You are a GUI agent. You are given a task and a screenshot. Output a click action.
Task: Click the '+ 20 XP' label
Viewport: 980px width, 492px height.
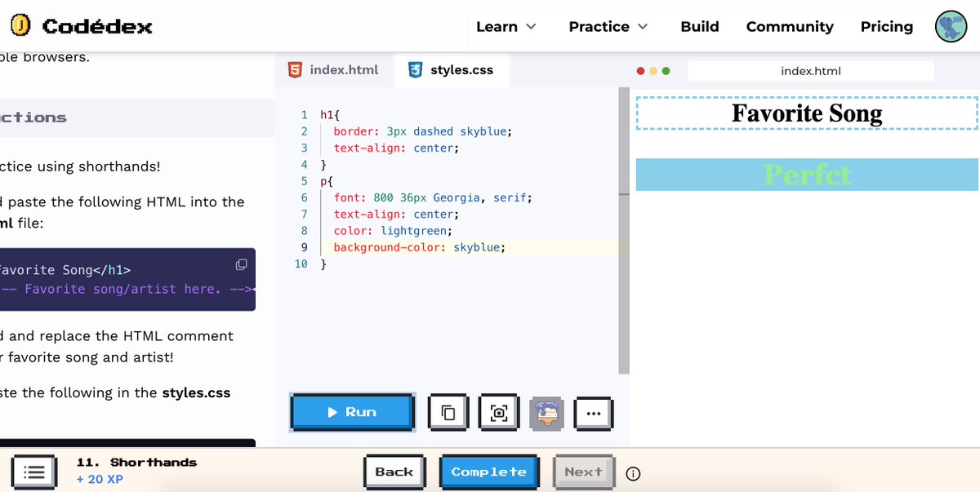pos(100,479)
